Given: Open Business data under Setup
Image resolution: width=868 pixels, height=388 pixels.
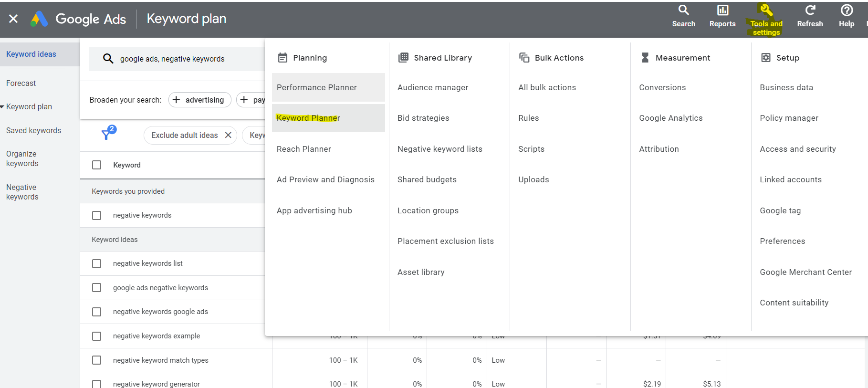Looking at the screenshot, I should coord(786,87).
